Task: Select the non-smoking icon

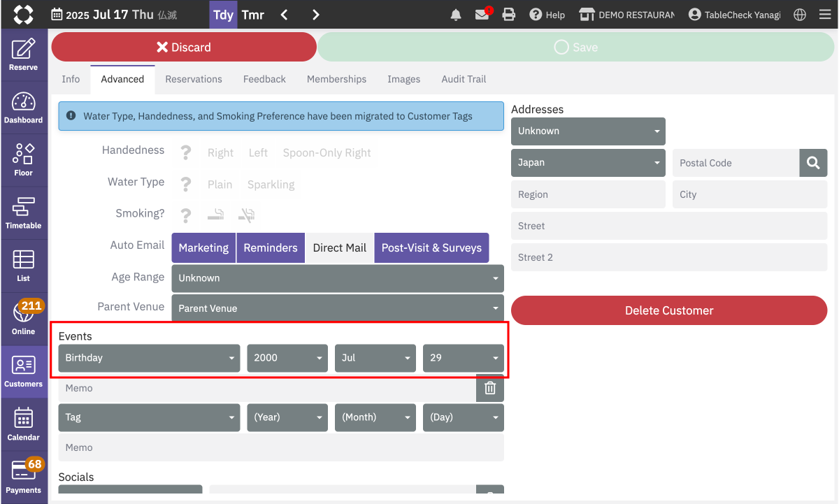Action: pos(246,215)
